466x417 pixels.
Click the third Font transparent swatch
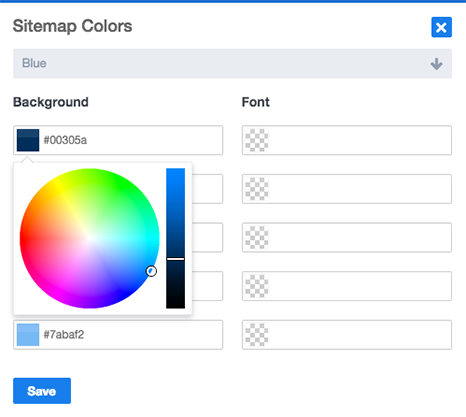point(257,237)
